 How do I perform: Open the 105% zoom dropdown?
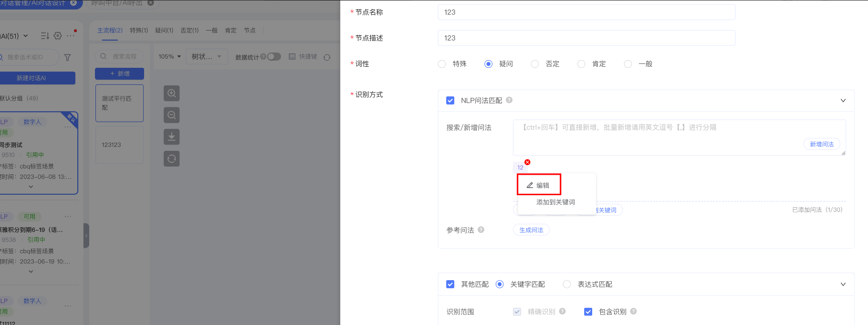(170, 57)
